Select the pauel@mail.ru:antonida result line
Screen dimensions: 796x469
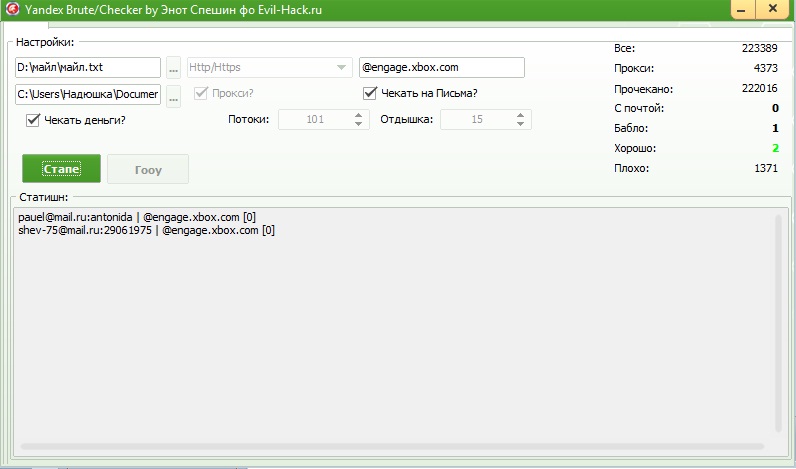pyautogui.click(x=137, y=217)
